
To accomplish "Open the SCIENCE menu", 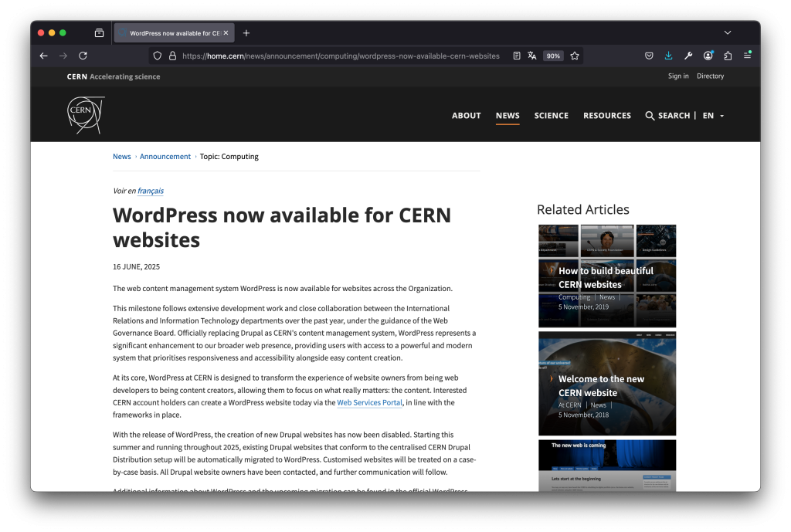I will [552, 116].
